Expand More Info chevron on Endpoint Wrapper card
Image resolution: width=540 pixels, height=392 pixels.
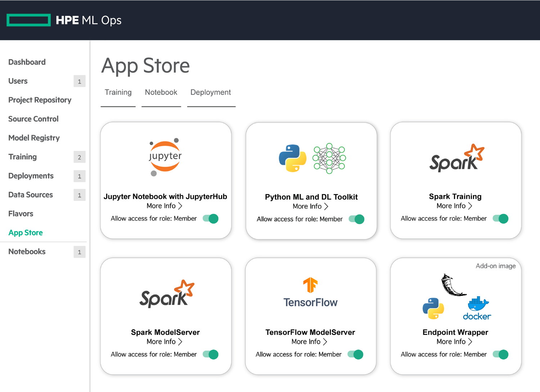(470, 342)
